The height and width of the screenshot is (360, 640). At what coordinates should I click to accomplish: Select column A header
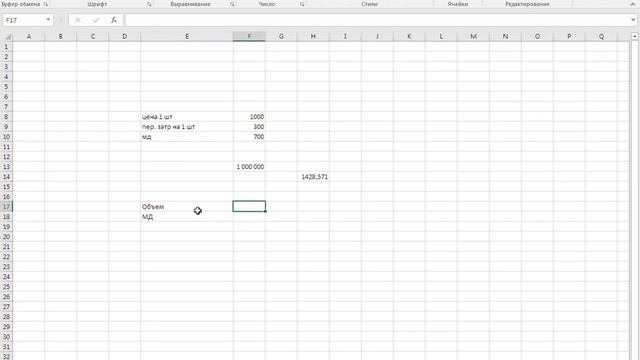(29, 37)
